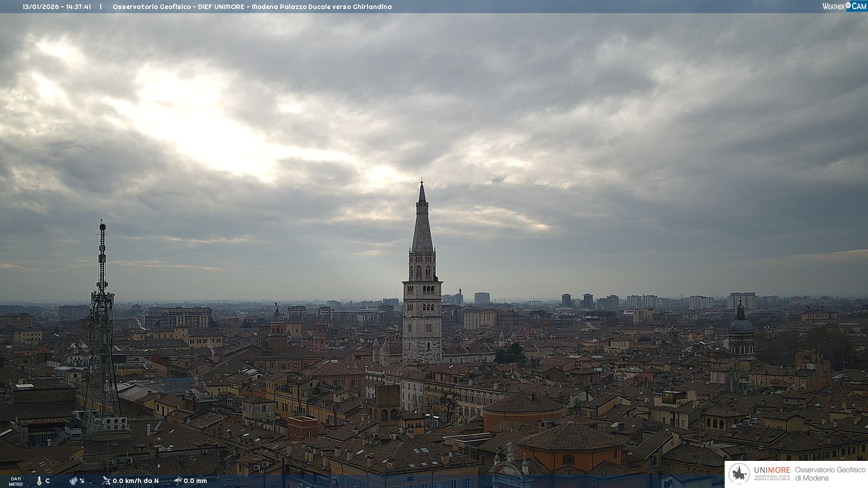Click the WeatherCam lens icon
The height and width of the screenshot is (488, 868).
click(848, 5)
